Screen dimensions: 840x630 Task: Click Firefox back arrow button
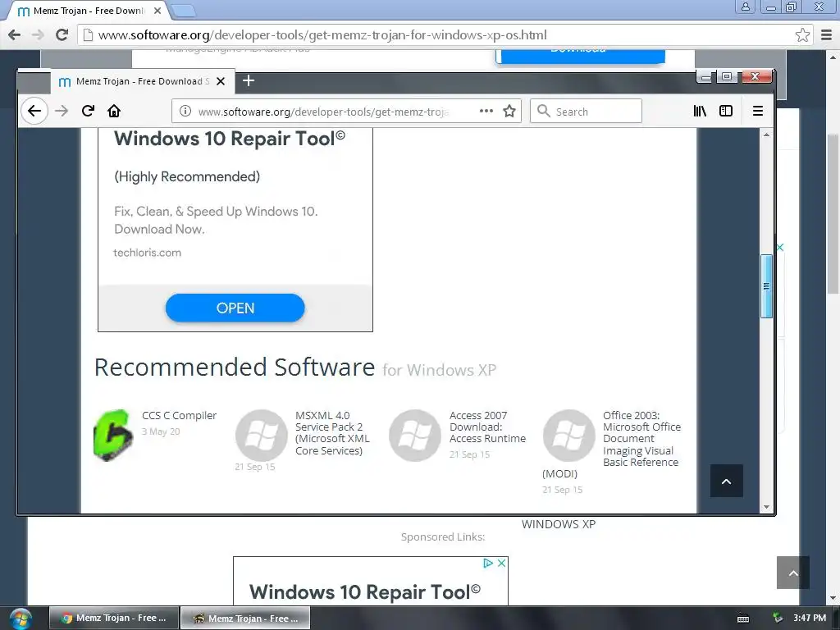tap(34, 111)
